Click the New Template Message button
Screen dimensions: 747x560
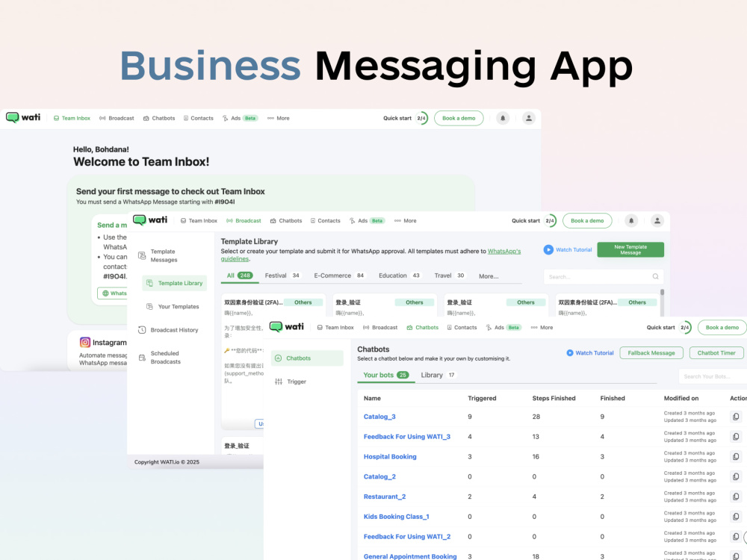[x=630, y=249]
